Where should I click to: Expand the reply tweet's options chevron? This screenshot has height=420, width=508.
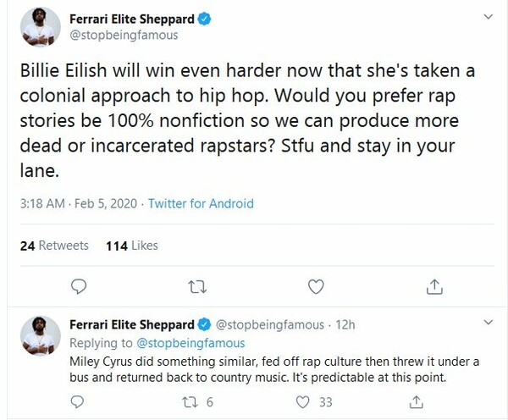click(489, 322)
